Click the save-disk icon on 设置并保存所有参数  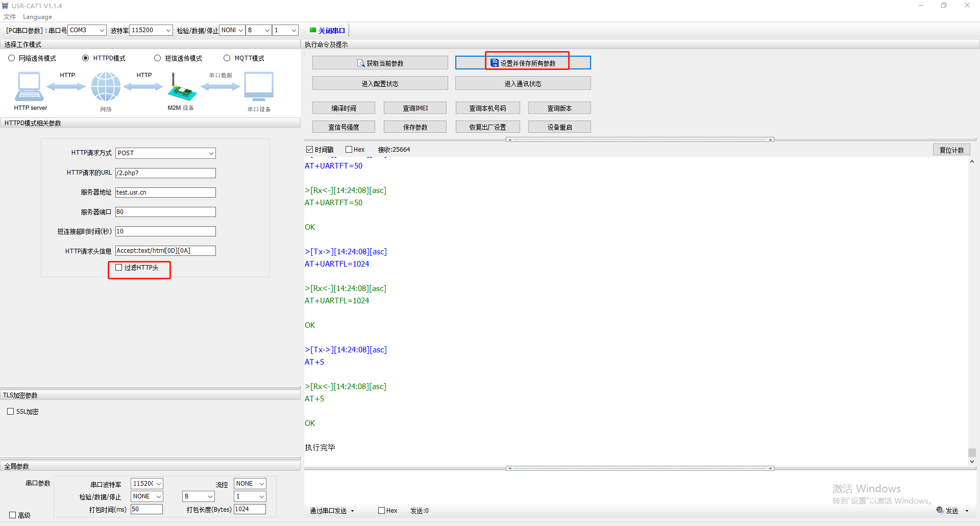[x=494, y=63]
